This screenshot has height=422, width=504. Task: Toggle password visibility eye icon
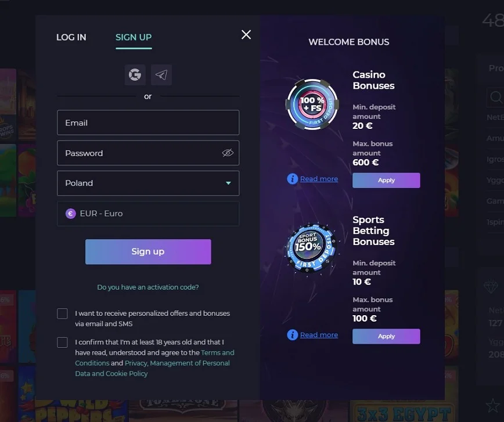(x=228, y=153)
